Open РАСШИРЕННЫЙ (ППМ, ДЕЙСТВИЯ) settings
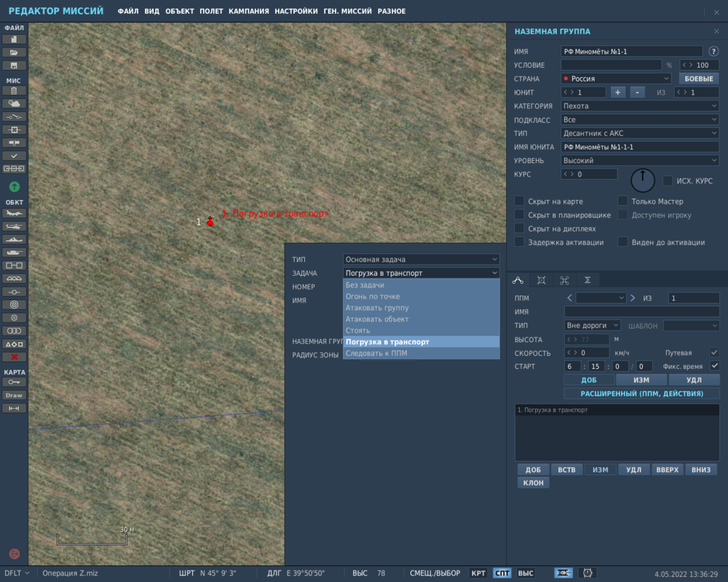728x582 pixels. tap(641, 393)
